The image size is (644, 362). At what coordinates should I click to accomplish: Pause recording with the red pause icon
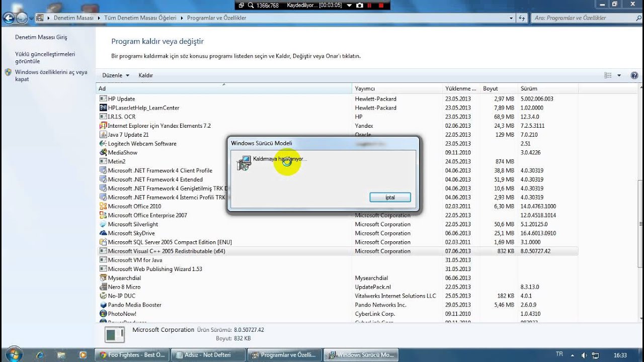(x=370, y=5)
